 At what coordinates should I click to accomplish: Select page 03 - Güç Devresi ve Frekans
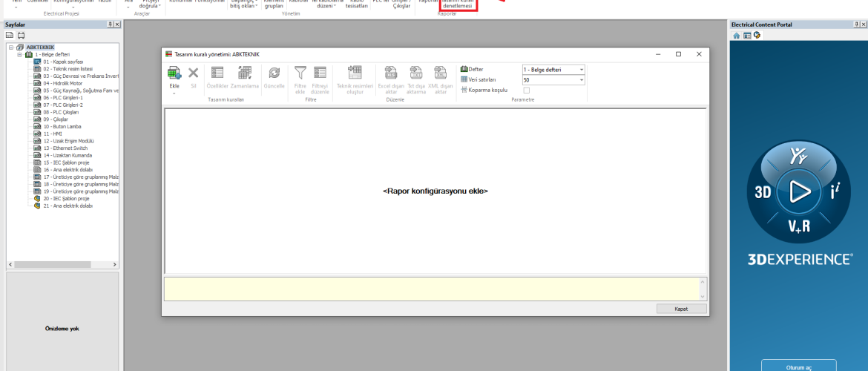81,76
